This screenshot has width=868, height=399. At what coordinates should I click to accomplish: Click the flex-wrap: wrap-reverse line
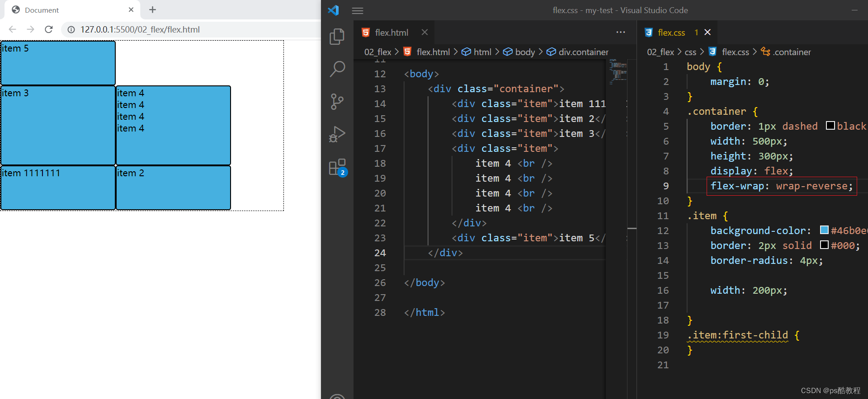tap(781, 186)
